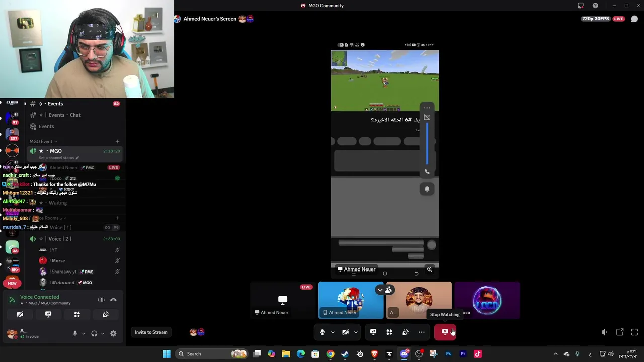The image size is (644, 362).
Task: Open Discord help question mark icon
Action: [x=595, y=6]
